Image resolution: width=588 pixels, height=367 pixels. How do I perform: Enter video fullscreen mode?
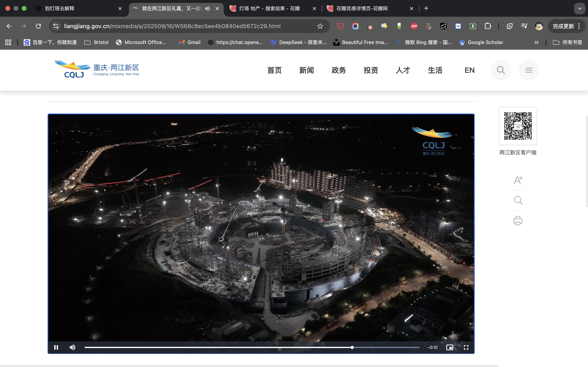[x=466, y=347]
